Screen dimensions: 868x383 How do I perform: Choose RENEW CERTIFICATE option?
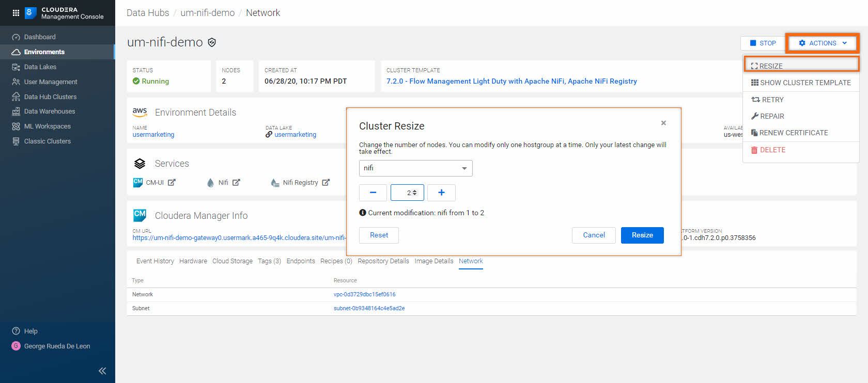click(801, 133)
